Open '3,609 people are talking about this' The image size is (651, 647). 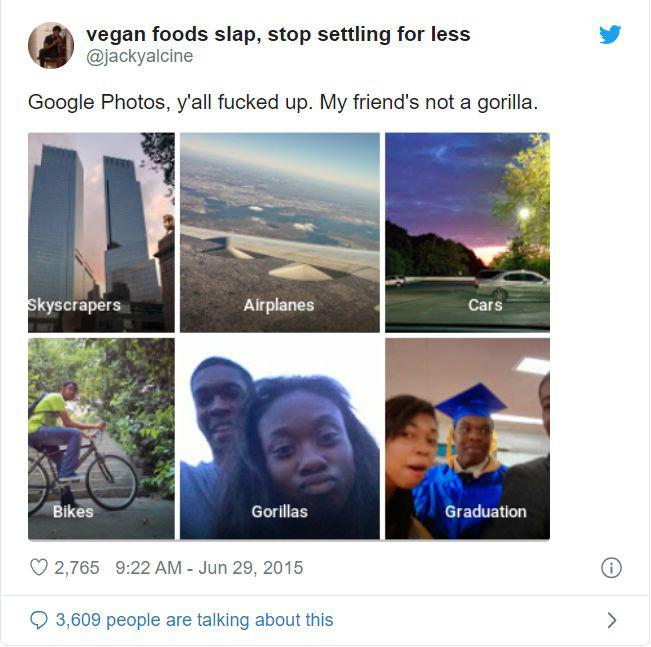(x=194, y=620)
